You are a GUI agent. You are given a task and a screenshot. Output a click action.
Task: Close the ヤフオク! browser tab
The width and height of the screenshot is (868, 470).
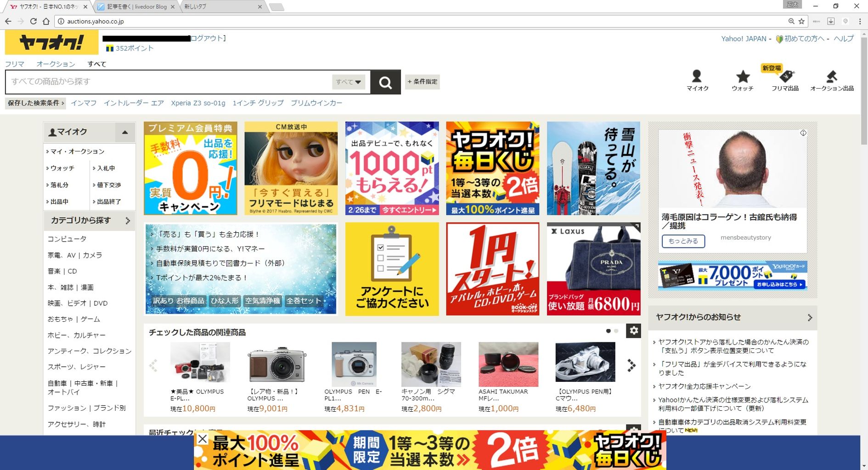click(85, 7)
